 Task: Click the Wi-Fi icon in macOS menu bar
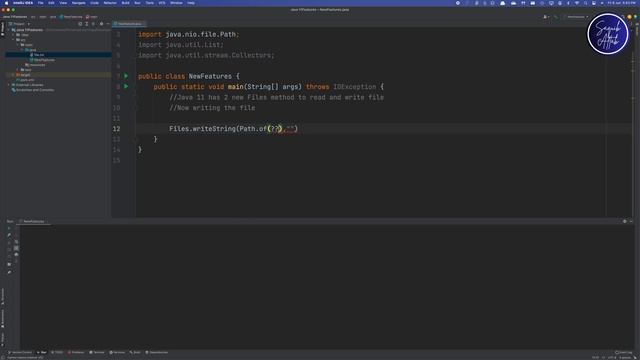pyautogui.click(x=577, y=3)
